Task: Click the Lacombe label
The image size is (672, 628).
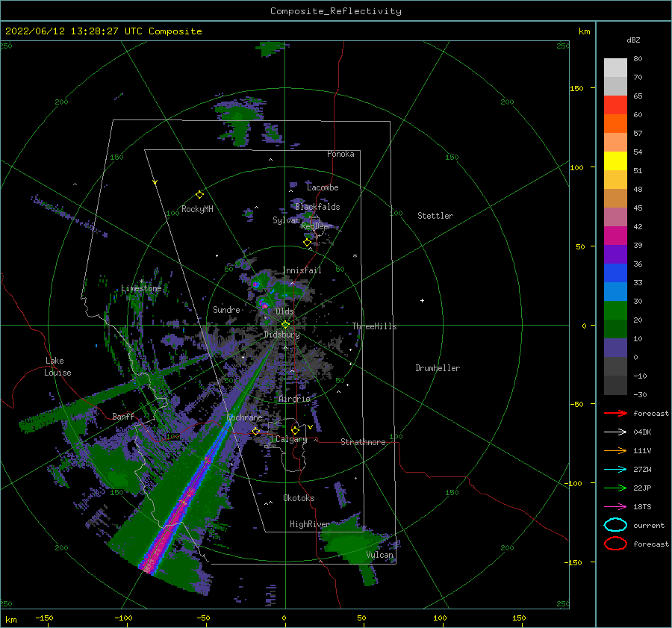Action: [323, 187]
